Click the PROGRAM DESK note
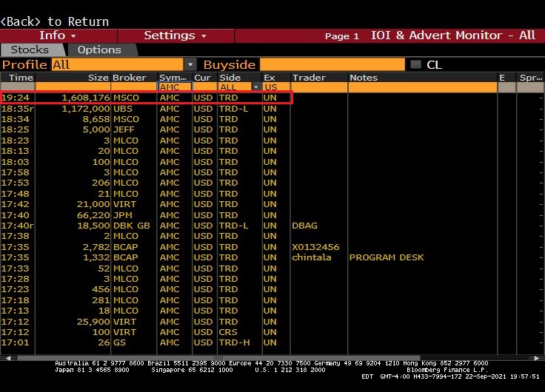 [387, 257]
